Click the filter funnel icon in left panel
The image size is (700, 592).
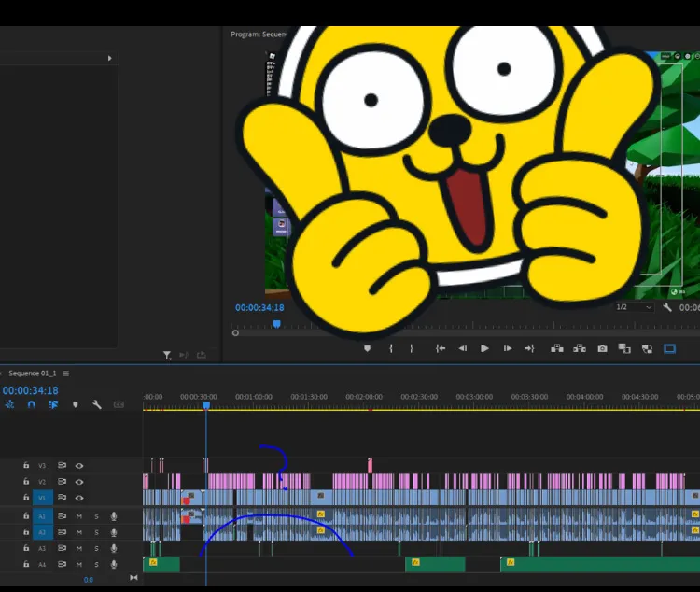167,355
